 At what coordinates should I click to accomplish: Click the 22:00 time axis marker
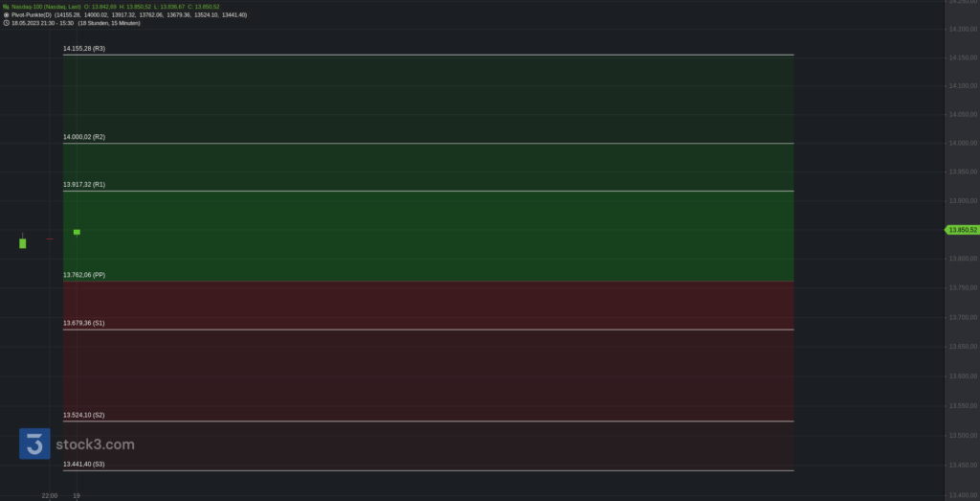pyautogui.click(x=50, y=495)
